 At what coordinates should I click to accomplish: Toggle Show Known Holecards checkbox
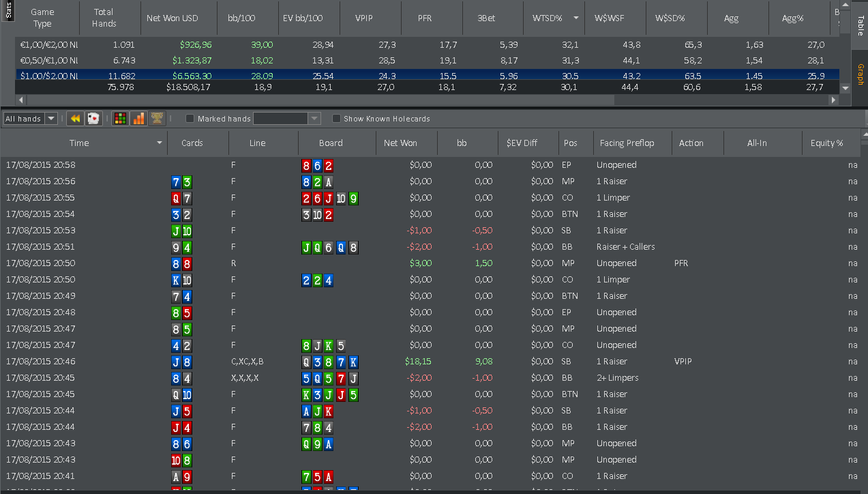click(336, 119)
